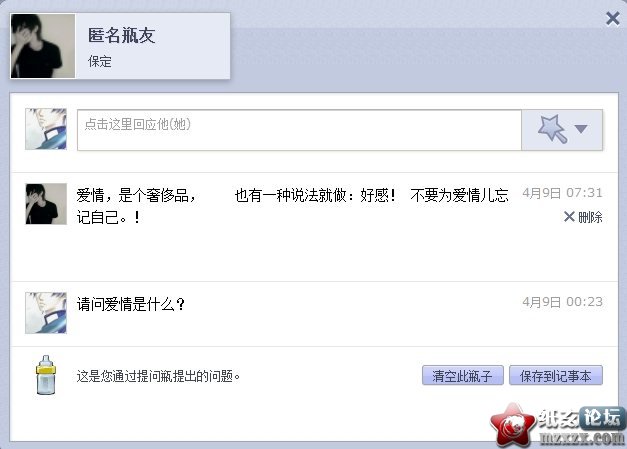Click the question text 请问爱情是什么?
Viewport: 627px width, 449px height.
tap(131, 304)
